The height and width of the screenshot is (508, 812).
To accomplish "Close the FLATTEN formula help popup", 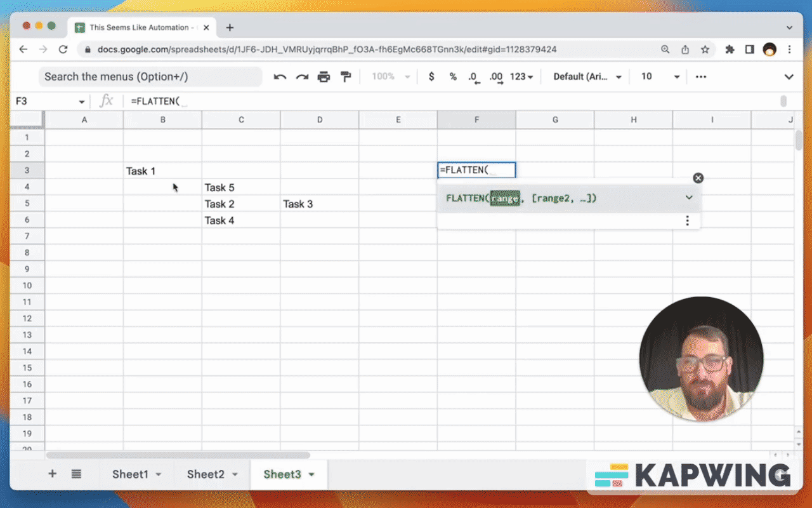I will 698,178.
